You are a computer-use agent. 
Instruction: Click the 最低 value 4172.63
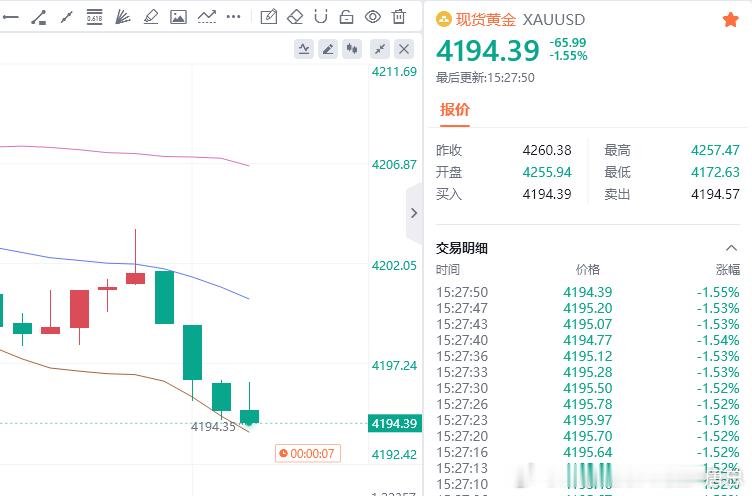coord(715,172)
